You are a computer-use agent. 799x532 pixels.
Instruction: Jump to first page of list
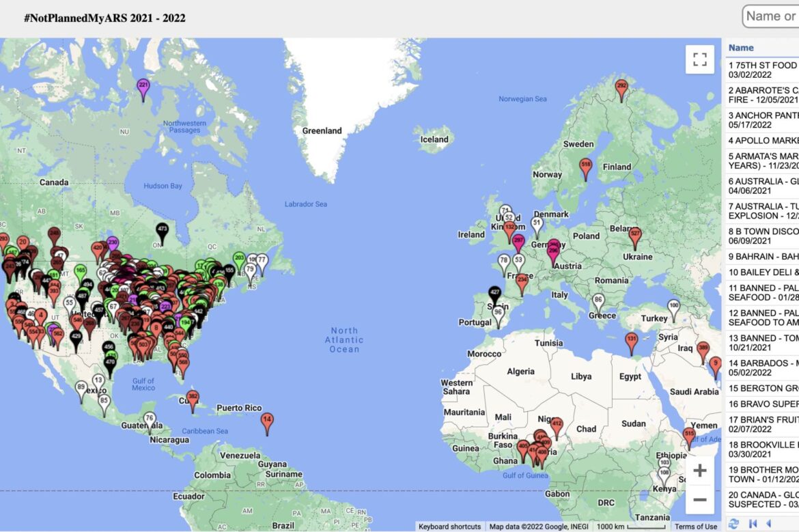(753, 523)
